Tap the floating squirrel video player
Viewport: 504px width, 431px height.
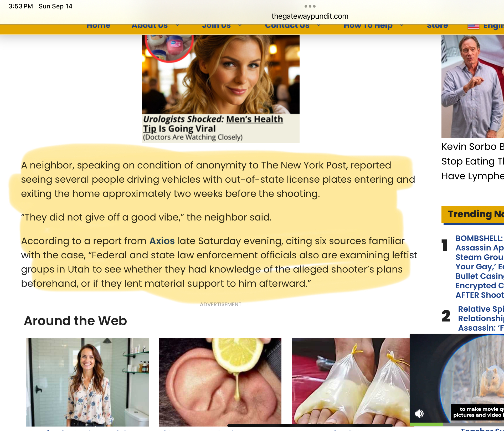tap(457, 378)
